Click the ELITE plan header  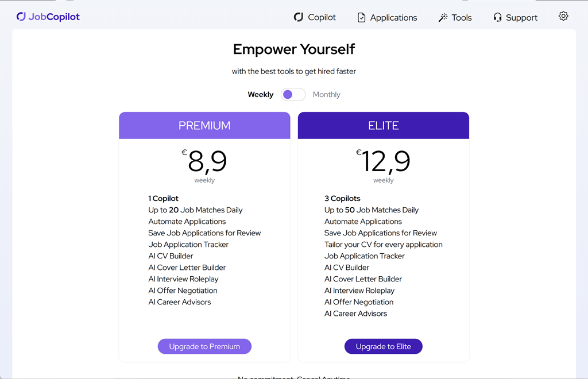383,126
